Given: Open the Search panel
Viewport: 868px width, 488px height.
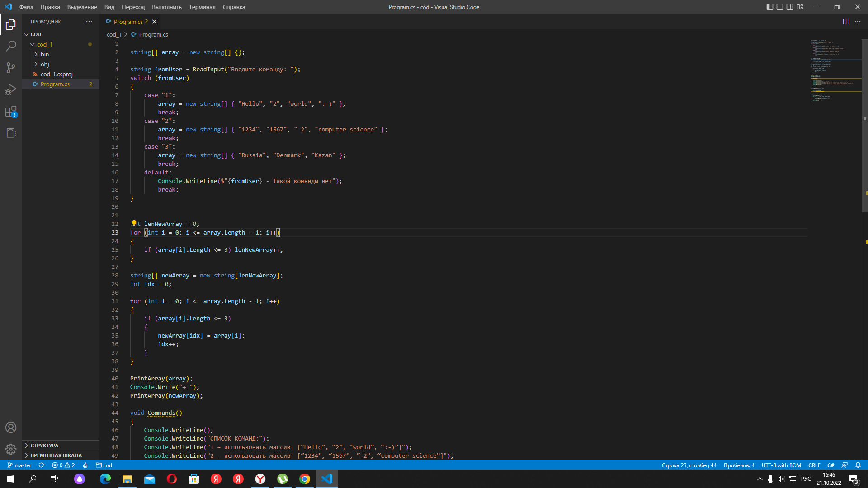Looking at the screenshot, I should 11,46.
